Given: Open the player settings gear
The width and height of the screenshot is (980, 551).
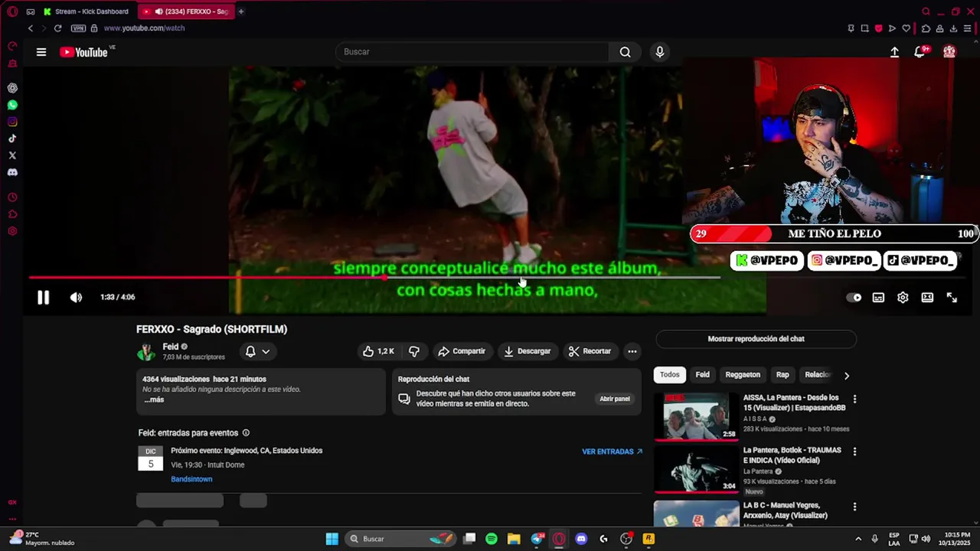Looking at the screenshot, I should point(903,298).
